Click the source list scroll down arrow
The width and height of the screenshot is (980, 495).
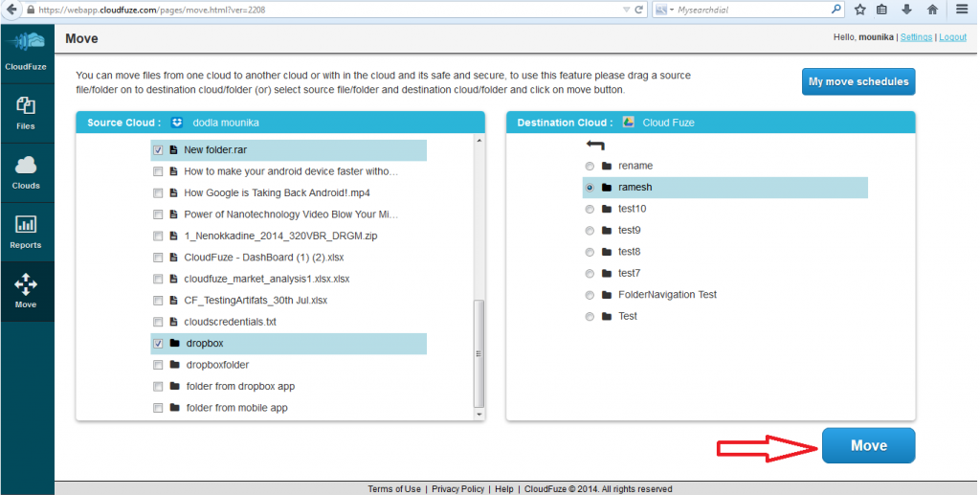click(x=479, y=415)
